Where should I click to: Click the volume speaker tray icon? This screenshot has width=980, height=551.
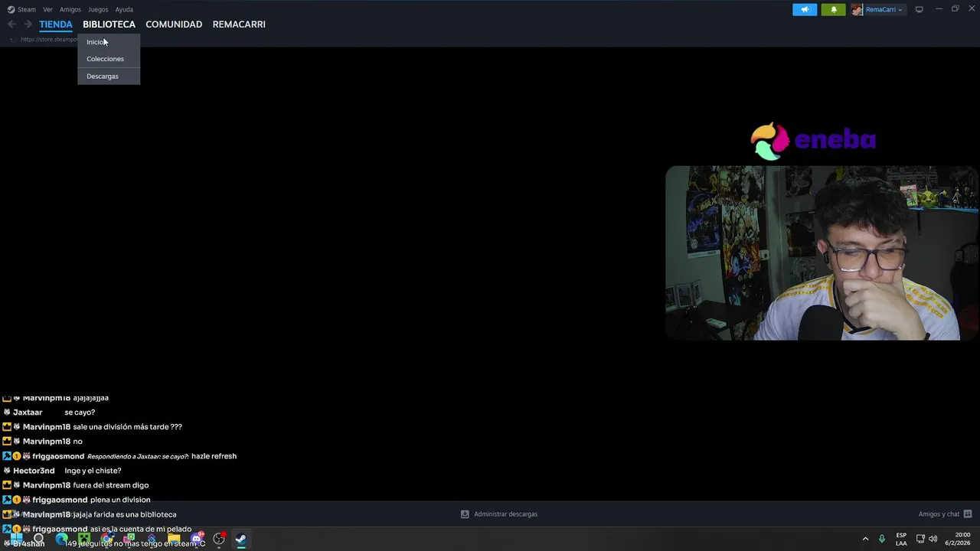[x=933, y=539]
